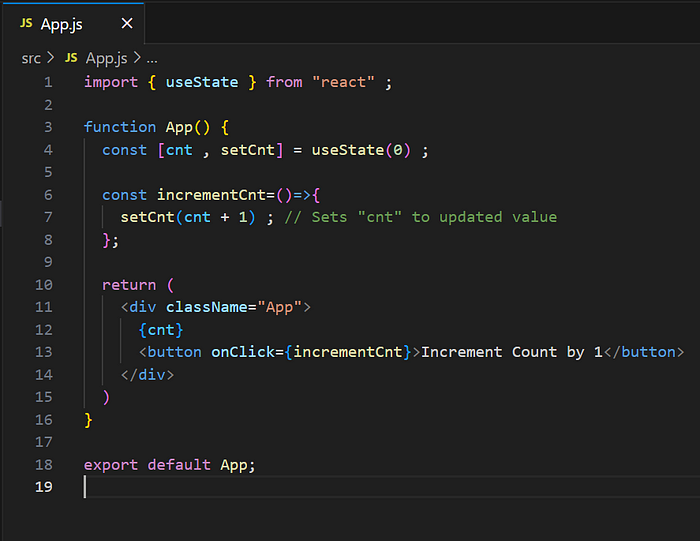Click '{cnt}' expression on line 12

tap(161, 330)
